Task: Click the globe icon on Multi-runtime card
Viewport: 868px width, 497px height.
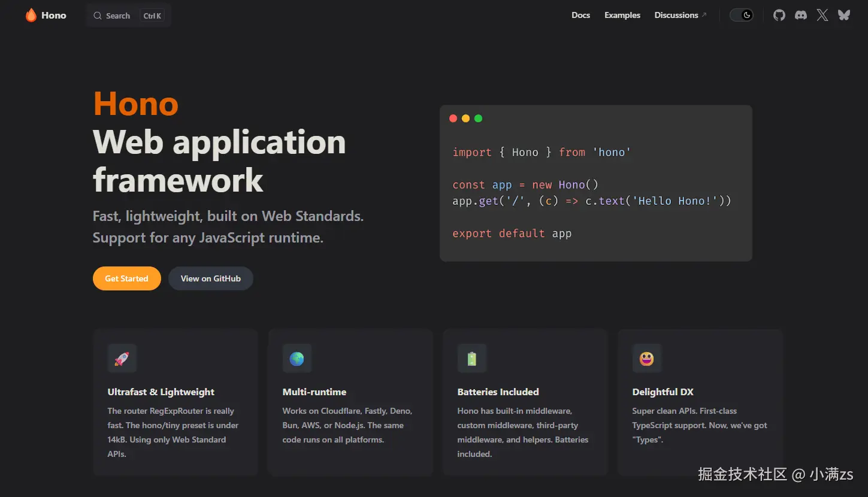Action: [x=297, y=359]
